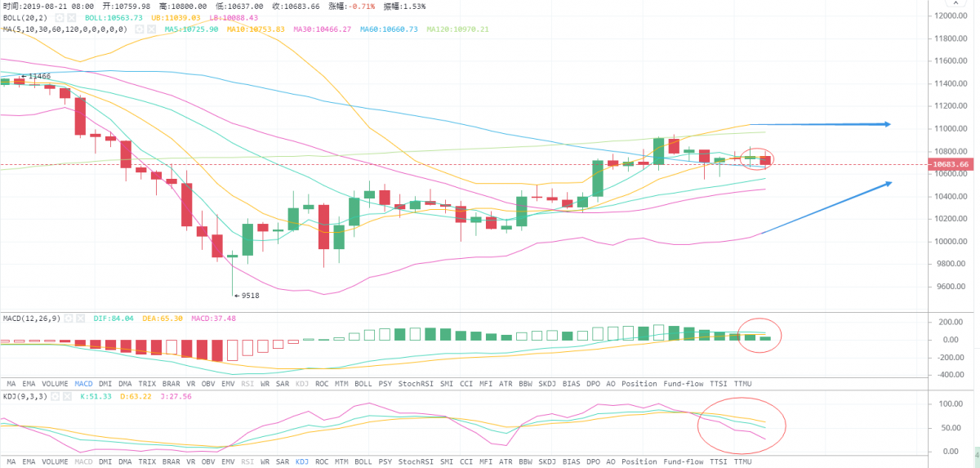Open settings gear for MA(5,10,30,60,120) indicator
This screenshot has width=980, height=468.
[140, 29]
